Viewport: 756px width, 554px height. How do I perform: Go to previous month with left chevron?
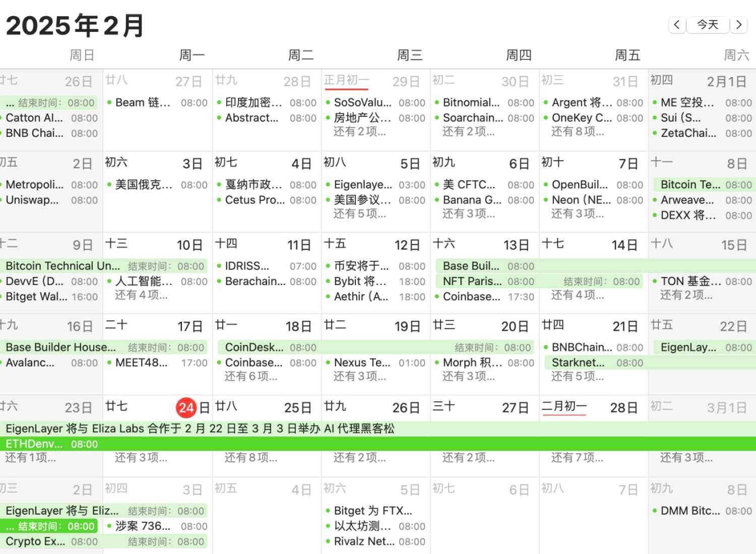point(677,25)
